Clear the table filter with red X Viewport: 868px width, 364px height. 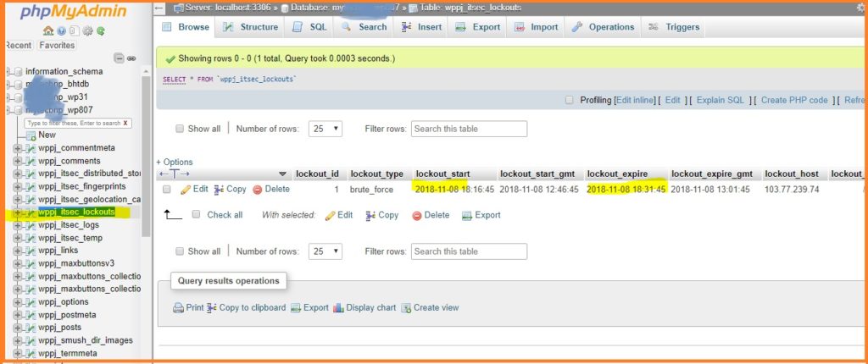point(125,124)
